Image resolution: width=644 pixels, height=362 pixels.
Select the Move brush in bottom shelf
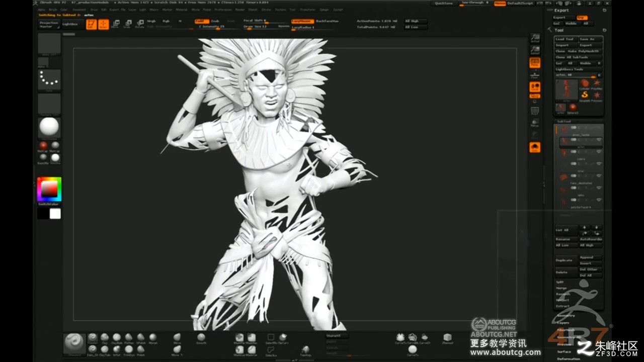point(177,338)
